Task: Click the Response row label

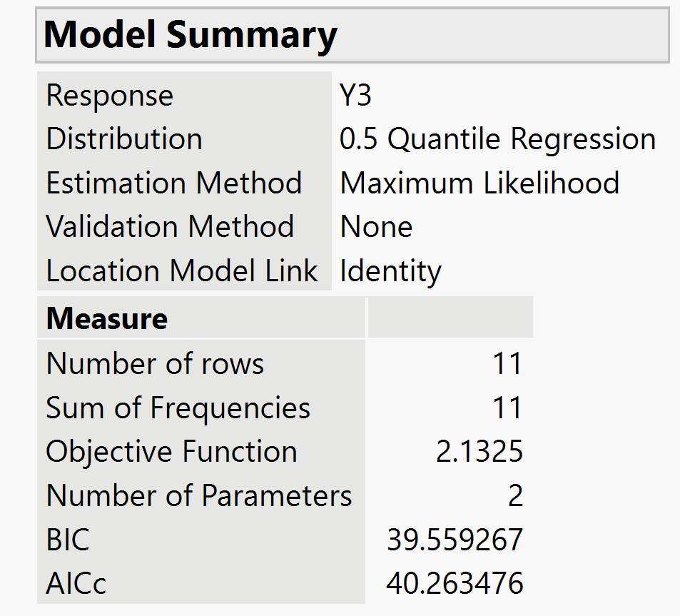Action: click(x=110, y=96)
